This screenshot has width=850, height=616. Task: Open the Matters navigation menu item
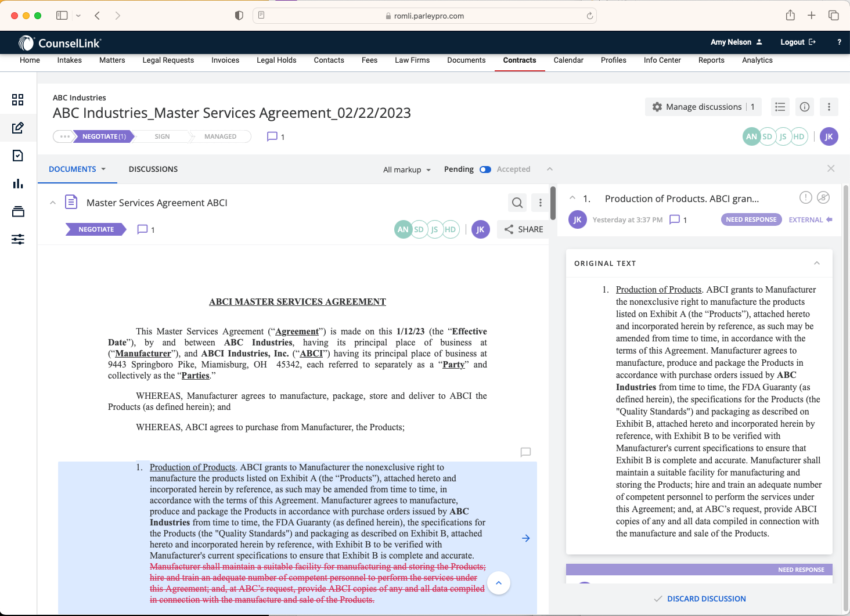coord(112,60)
